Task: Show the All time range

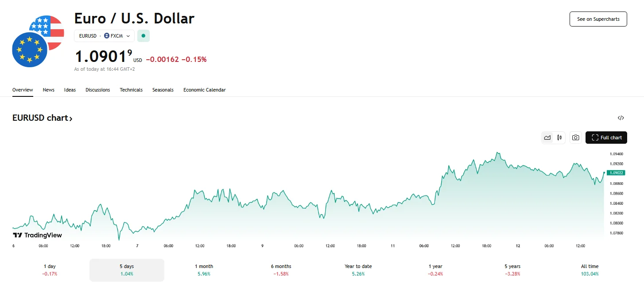Action: (x=590, y=270)
